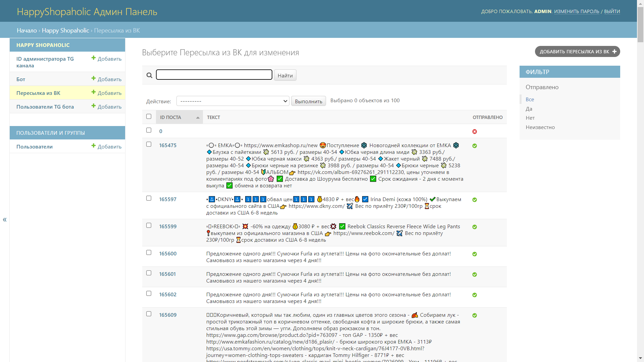
Task: Click the ВЫЙТИ logout link
Action: tap(612, 11)
